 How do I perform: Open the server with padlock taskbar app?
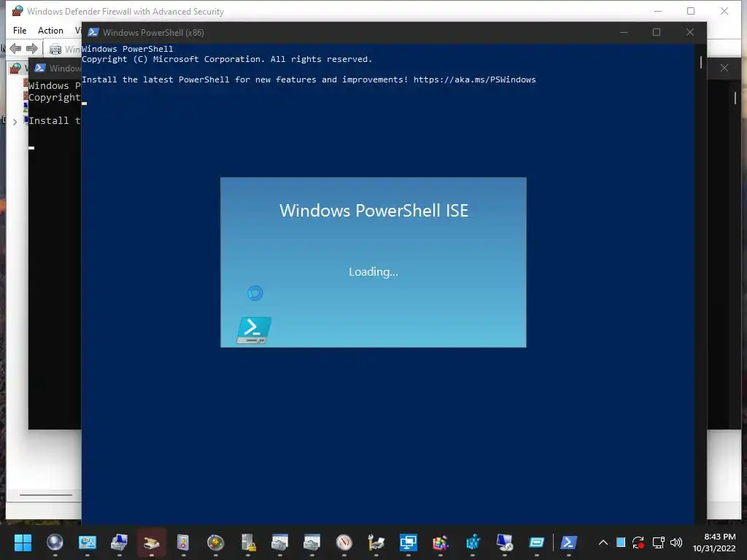(x=248, y=542)
